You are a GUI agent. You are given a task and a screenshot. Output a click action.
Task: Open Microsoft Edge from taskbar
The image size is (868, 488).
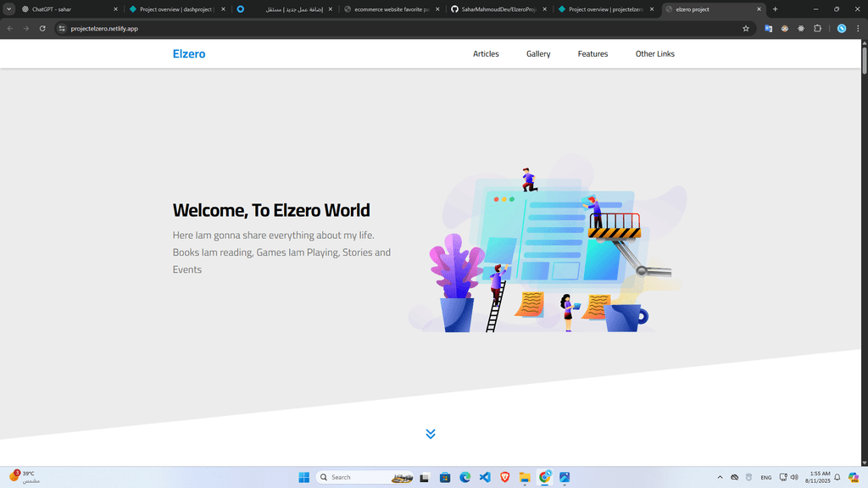tap(465, 477)
